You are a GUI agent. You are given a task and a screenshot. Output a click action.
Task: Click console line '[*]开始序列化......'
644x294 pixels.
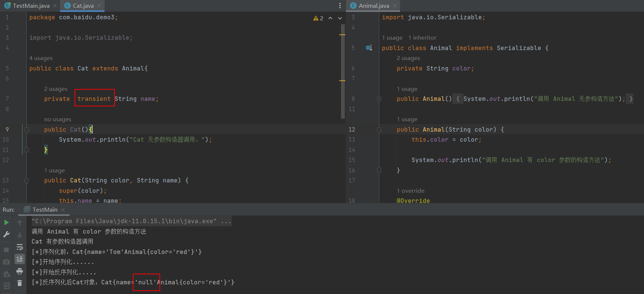(63, 262)
